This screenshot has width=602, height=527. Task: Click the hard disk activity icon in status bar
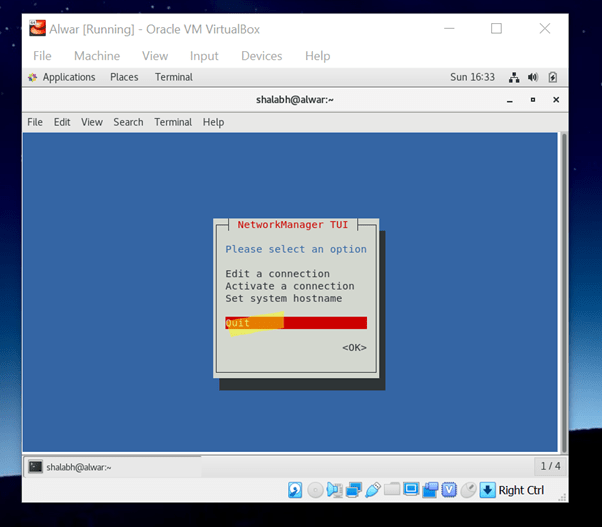[x=295, y=490]
